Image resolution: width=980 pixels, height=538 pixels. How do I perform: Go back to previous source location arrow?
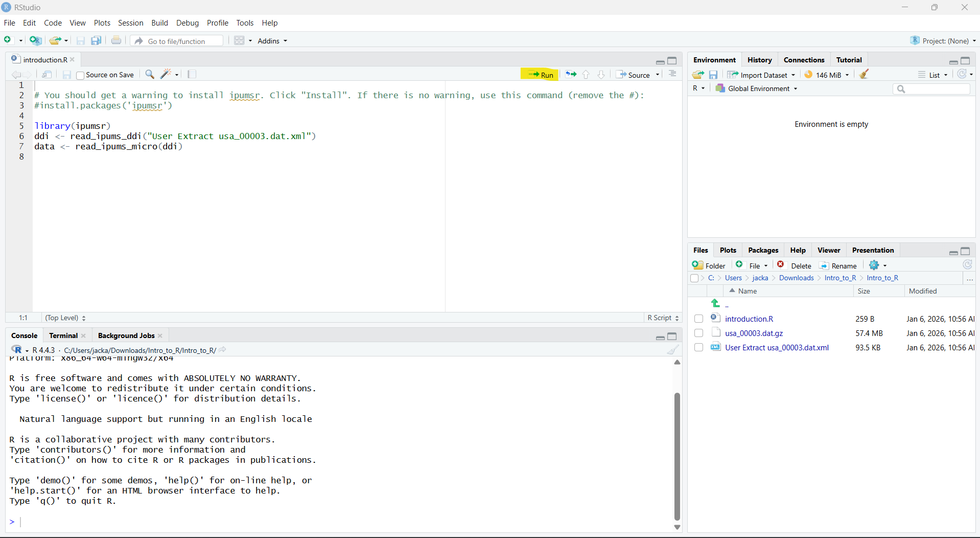(16, 75)
